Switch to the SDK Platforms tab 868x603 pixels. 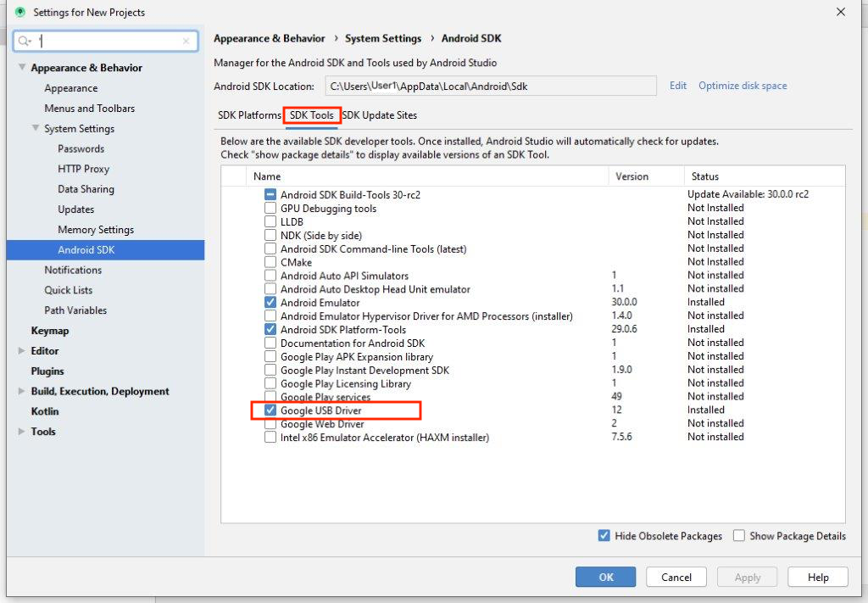click(x=249, y=115)
